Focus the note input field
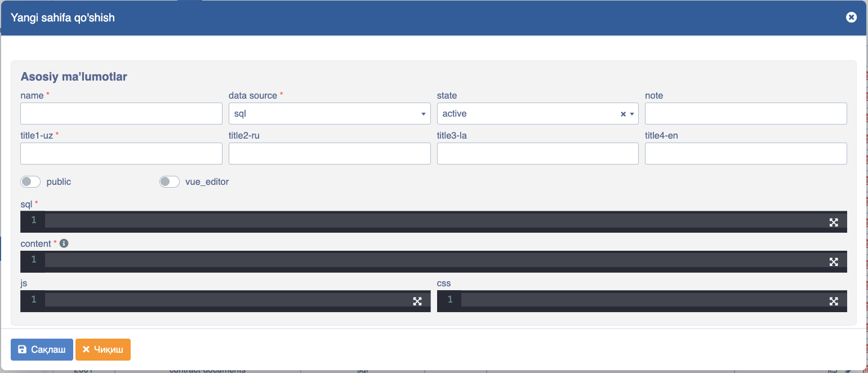This screenshot has width=868, height=373. [746, 113]
